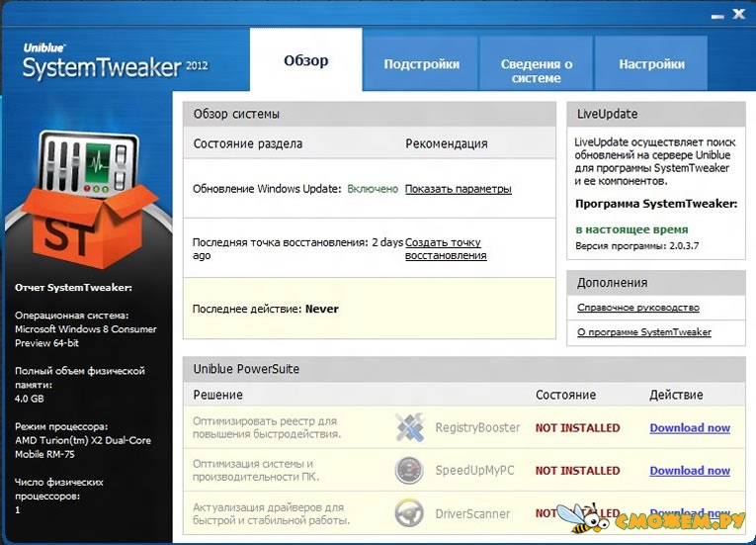Click Download now for SpeedUpMyPC
Screen dimensions: 756x545
[690, 470]
